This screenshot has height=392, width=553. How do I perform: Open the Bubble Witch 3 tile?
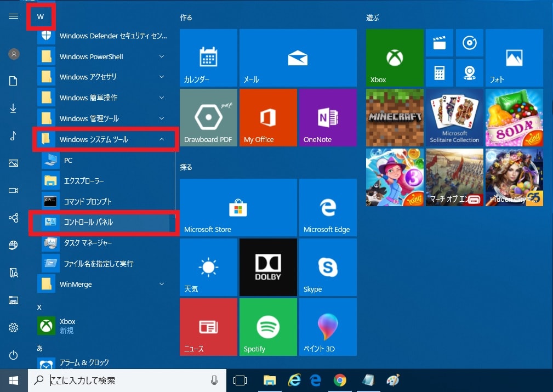(x=395, y=178)
